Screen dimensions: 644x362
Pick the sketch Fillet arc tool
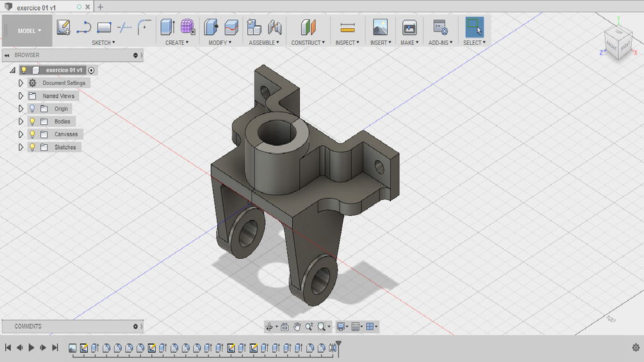(x=144, y=28)
